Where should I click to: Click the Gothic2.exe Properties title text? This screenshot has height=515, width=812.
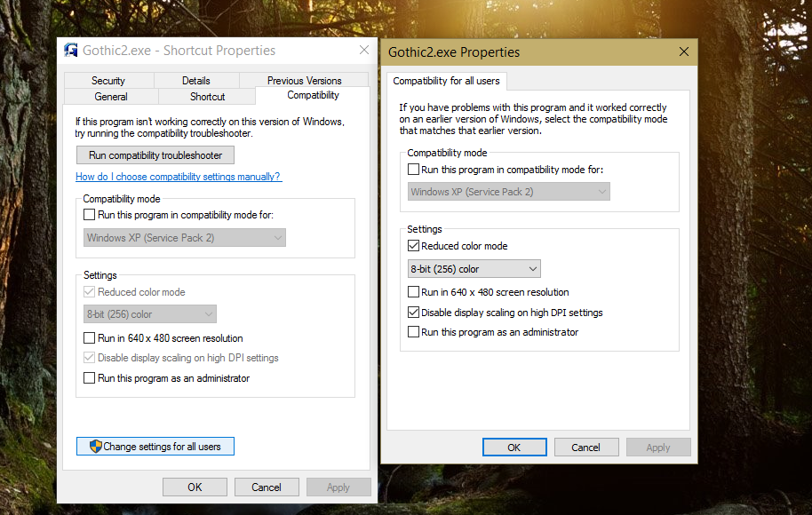tap(454, 52)
